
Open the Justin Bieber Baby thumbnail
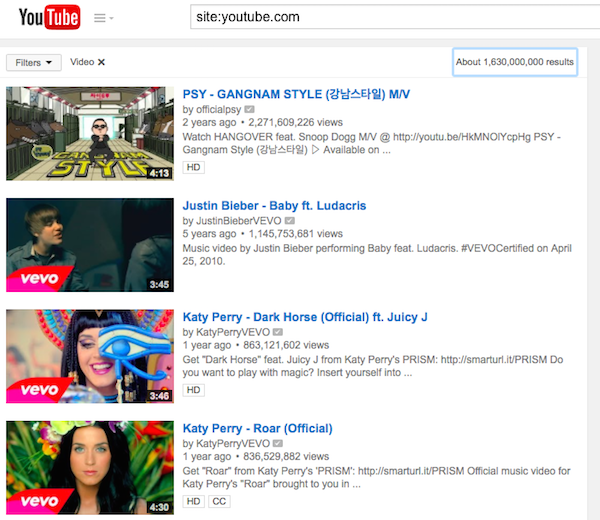90,245
